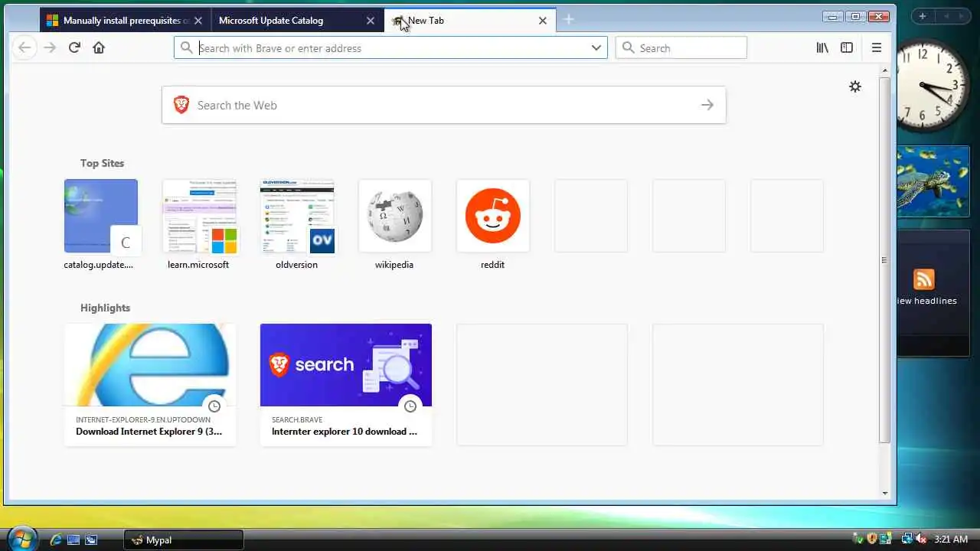Click Switch between windows icon
The image size is (980, 551).
point(91,540)
